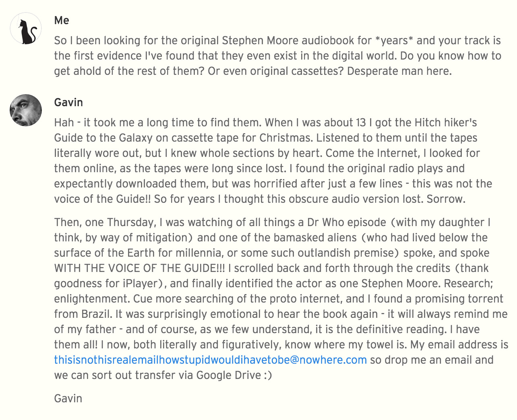The width and height of the screenshot is (517, 420).
Task: Click 'Then, one Thursday' paragraph start
Action: (105, 222)
